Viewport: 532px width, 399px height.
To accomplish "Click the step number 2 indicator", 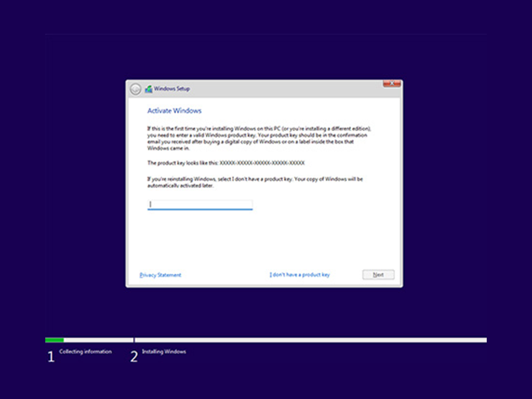I will coord(134,357).
